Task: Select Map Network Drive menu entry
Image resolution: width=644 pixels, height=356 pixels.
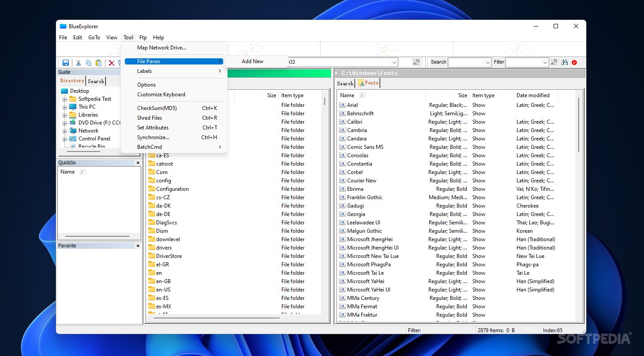Action: (174, 48)
